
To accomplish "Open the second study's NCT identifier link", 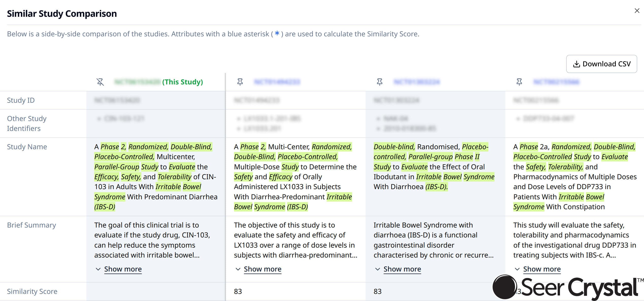I will click(277, 82).
